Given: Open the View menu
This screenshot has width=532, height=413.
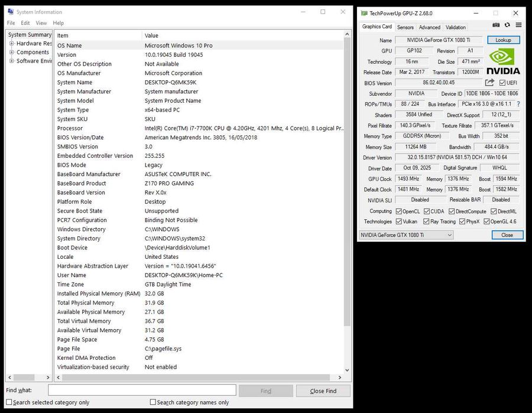Looking at the screenshot, I should coord(41,23).
